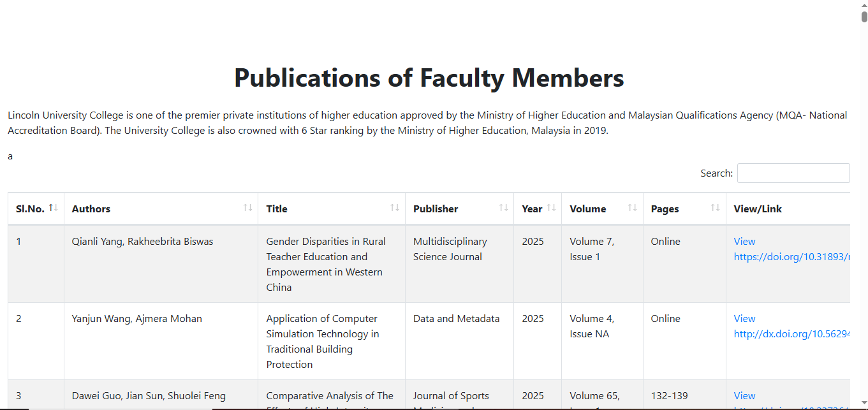Screen dimensions: 868x410
Task: Click the View/Link column header
Action: [x=758, y=209]
